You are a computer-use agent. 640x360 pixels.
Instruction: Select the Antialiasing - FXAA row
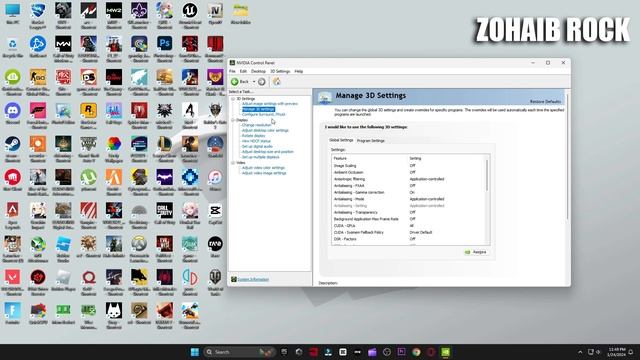point(409,186)
